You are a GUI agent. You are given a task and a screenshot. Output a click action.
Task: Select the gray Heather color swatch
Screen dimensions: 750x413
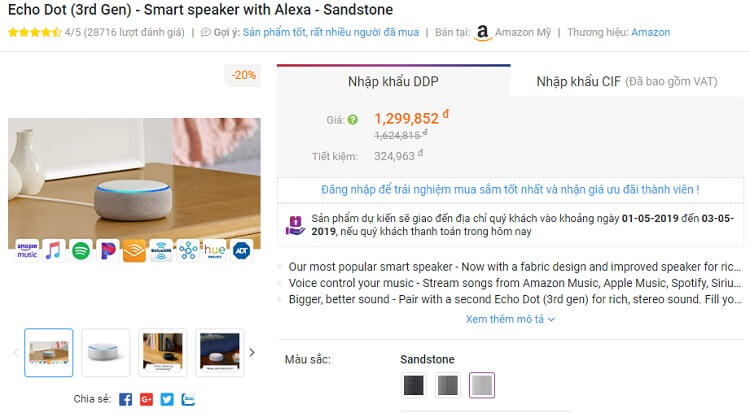(x=448, y=385)
